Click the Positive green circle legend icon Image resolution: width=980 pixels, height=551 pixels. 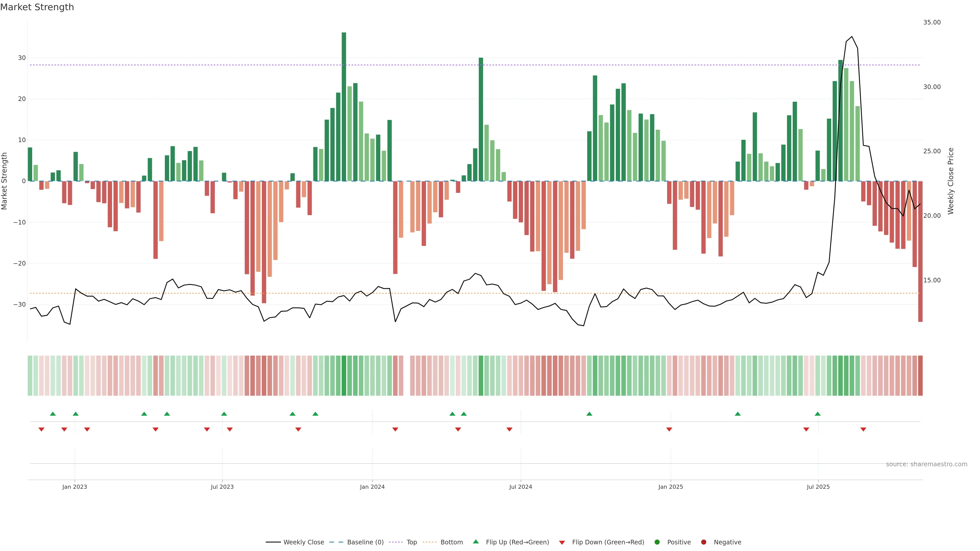657,542
